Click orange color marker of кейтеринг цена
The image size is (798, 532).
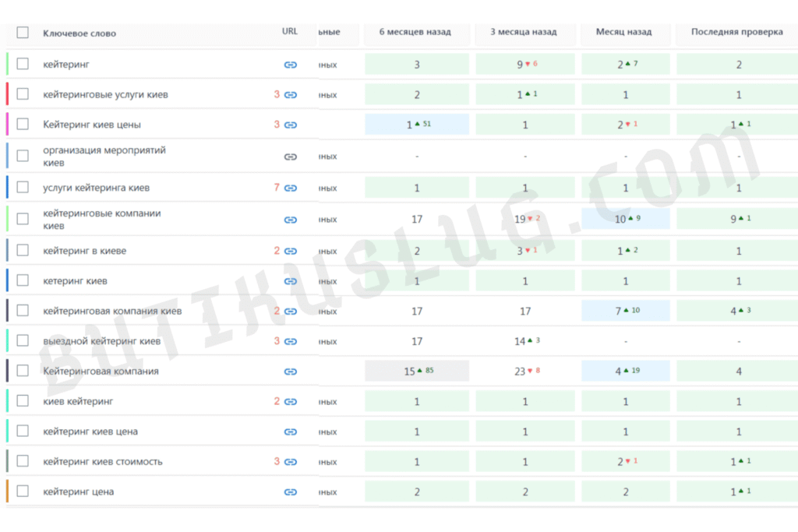tap(7, 491)
